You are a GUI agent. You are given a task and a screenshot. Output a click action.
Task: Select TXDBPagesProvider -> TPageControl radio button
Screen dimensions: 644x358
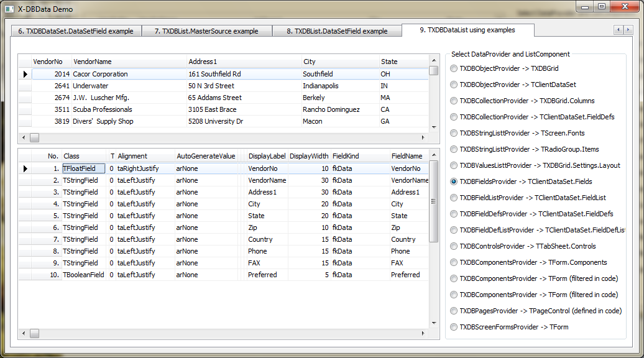(454, 311)
